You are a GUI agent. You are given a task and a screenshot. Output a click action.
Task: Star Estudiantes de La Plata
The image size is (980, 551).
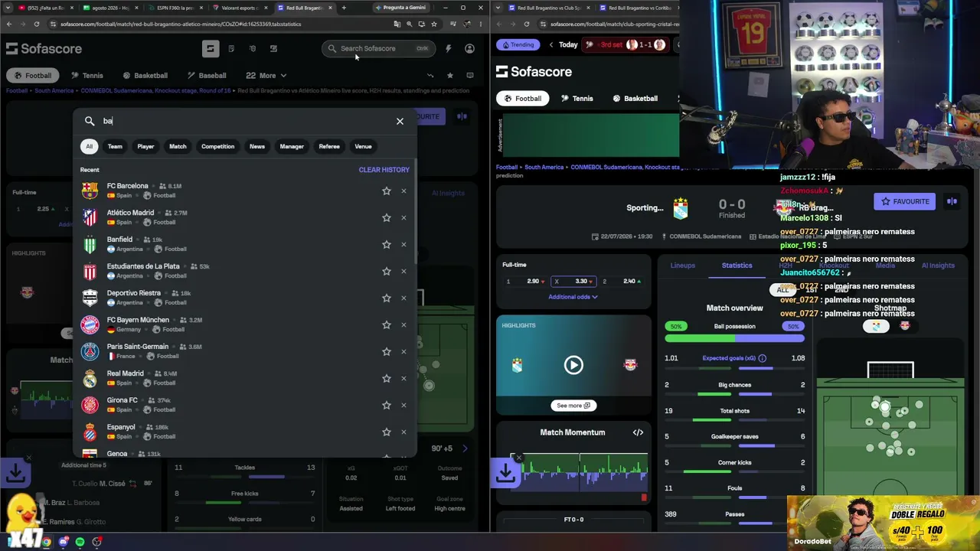[x=387, y=271]
